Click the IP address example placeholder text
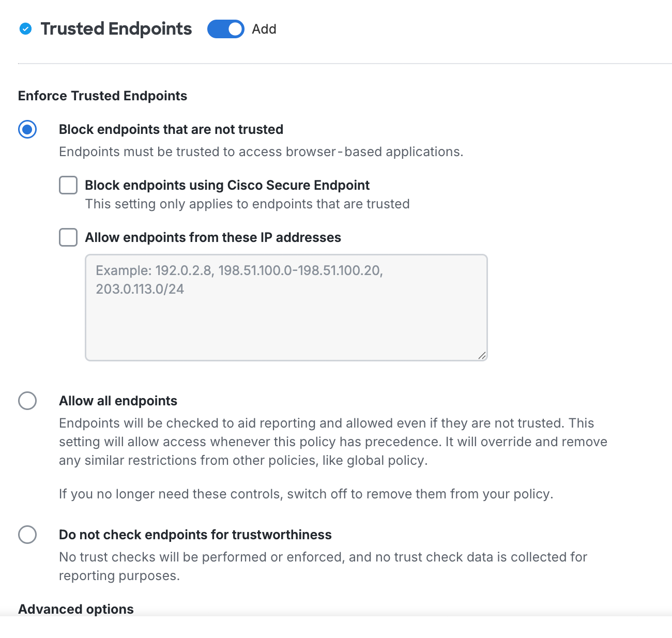672x638 pixels. (x=239, y=270)
